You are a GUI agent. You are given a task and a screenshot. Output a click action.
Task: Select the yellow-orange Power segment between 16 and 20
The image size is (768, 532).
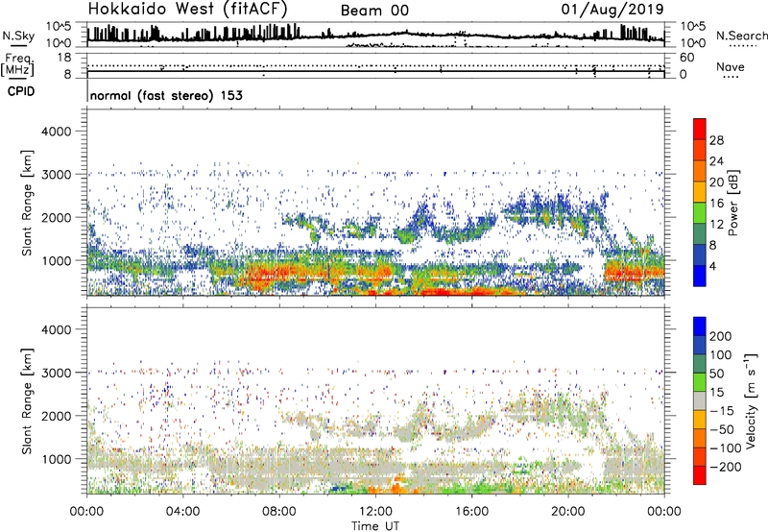pyautogui.click(x=700, y=191)
